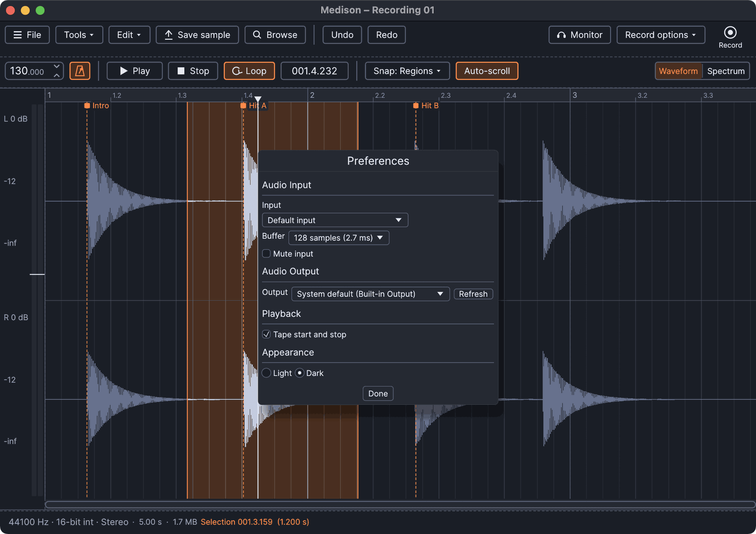The image size is (756, 534).
Task: Click the horizontal waveform scrollbar
Action: point(400,504)
